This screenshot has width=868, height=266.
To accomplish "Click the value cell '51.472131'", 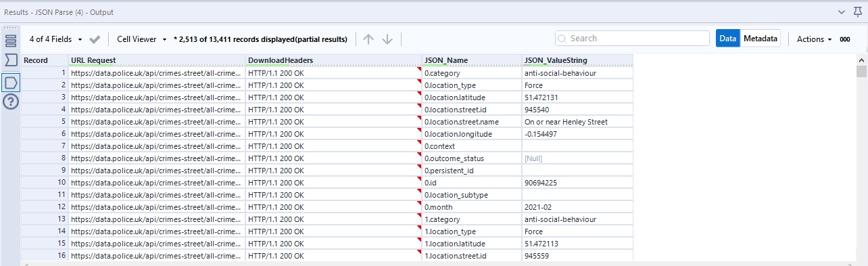I will coord(577,97).
